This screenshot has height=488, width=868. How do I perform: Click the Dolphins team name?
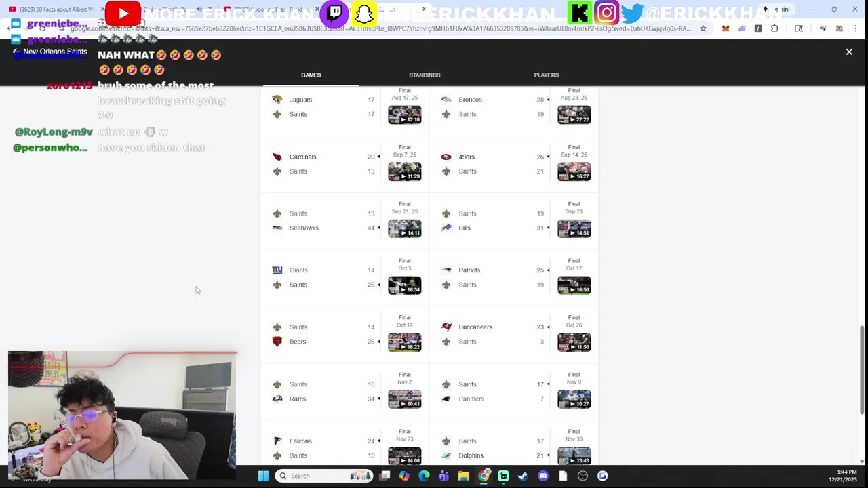471,455
